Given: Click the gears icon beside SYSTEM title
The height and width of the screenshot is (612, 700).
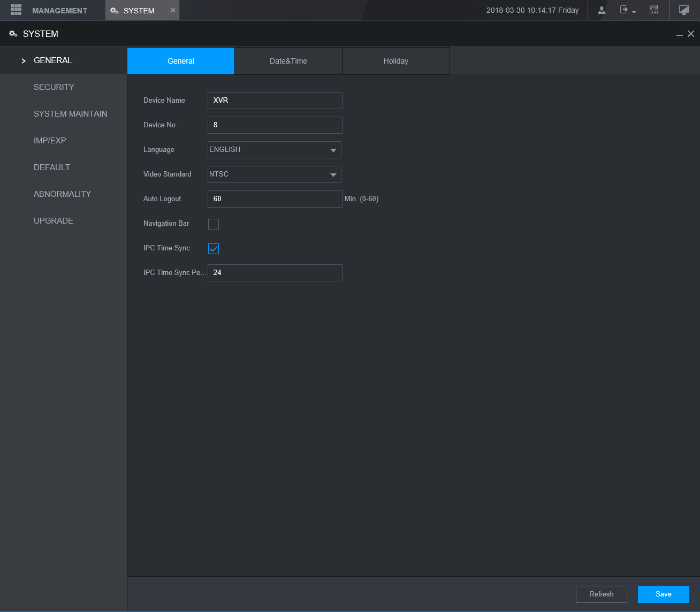Looking at the screenshot, I should (x=13, y=34).
